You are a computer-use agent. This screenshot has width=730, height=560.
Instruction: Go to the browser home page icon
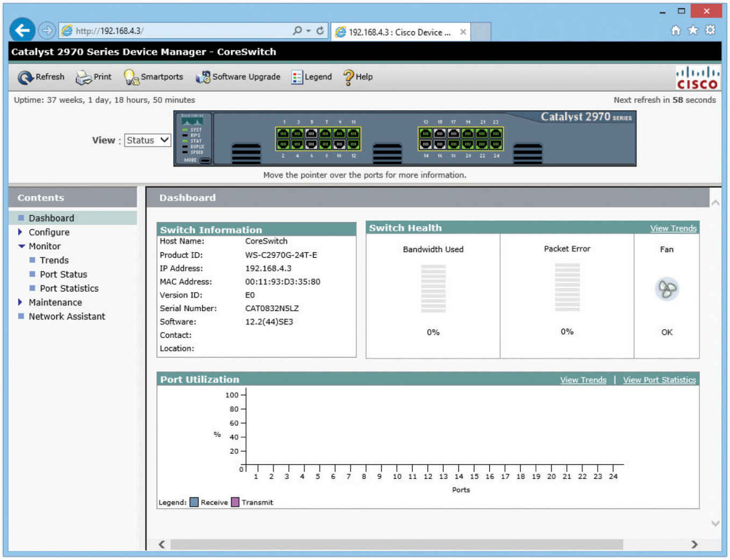pyautogui.click(x=676, y=30)
